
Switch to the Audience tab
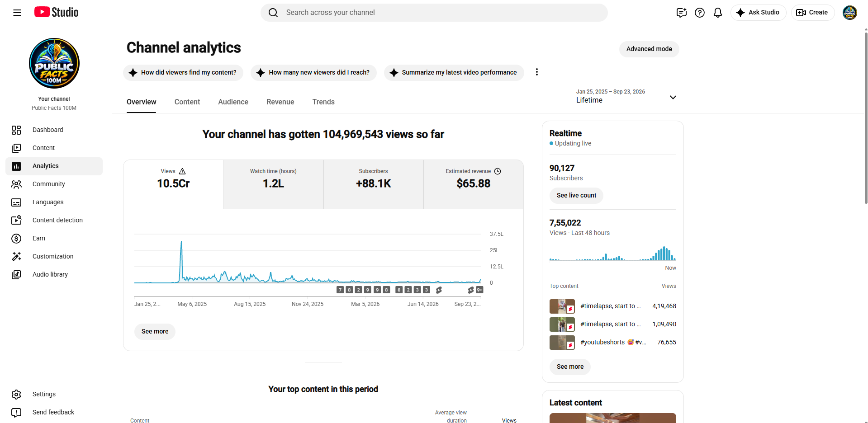pyautogui.click(x=233, y=102)
